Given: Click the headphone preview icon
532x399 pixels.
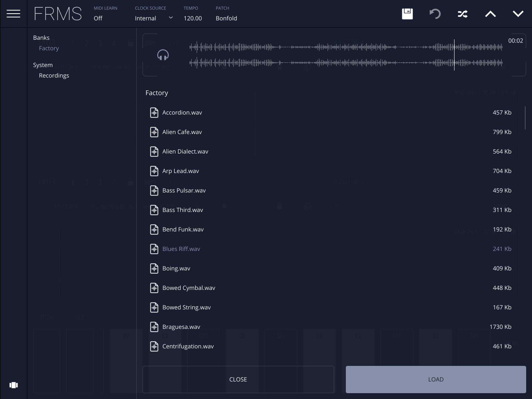Looking at the screenshot, I should point(163,55).
